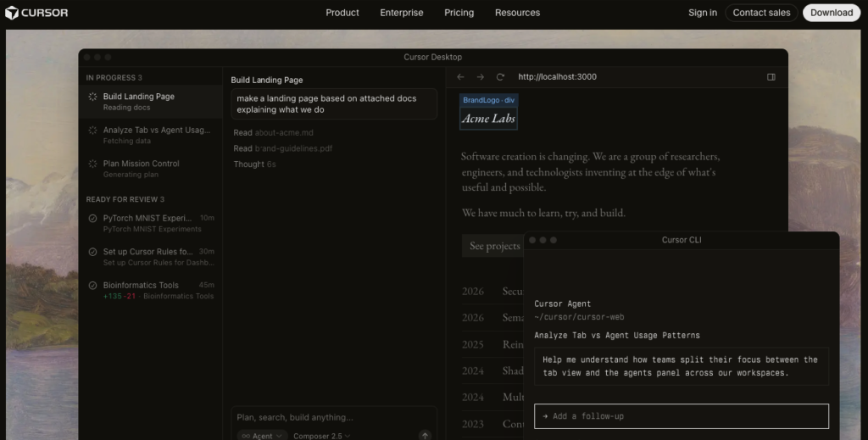Open the Composer 2.5 model dropdown
868x440 pixels.
pos(321,436)
